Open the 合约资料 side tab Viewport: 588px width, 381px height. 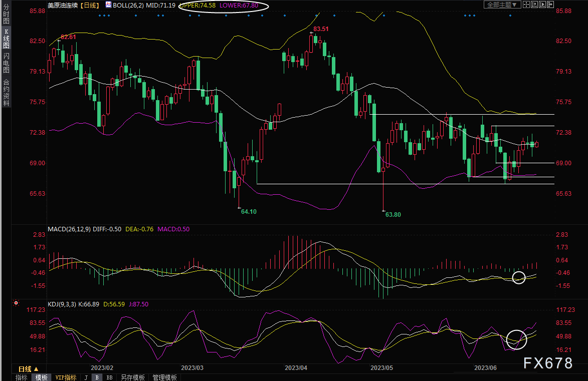point(6,92)
